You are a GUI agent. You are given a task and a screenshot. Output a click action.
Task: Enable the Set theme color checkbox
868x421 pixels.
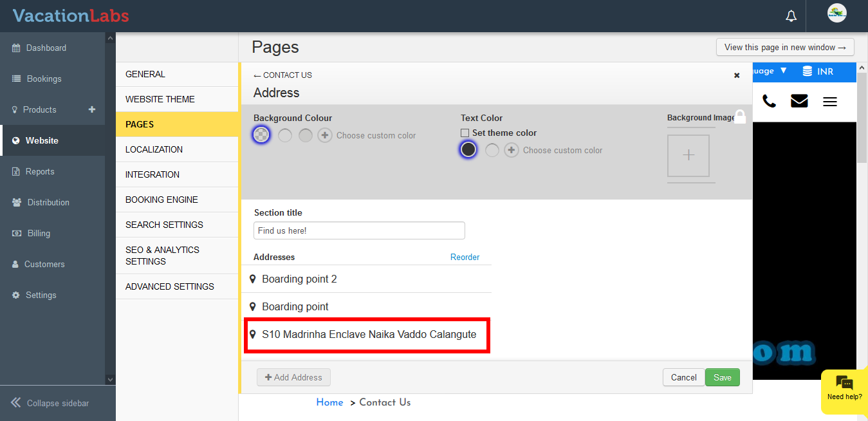pos(465,133)
